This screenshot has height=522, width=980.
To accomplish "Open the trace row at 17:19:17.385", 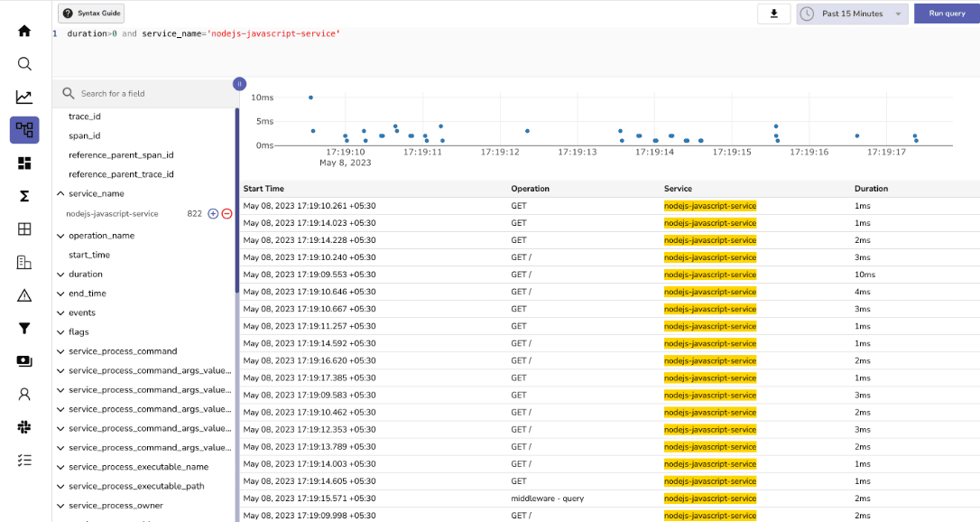I will coord(609,378).
